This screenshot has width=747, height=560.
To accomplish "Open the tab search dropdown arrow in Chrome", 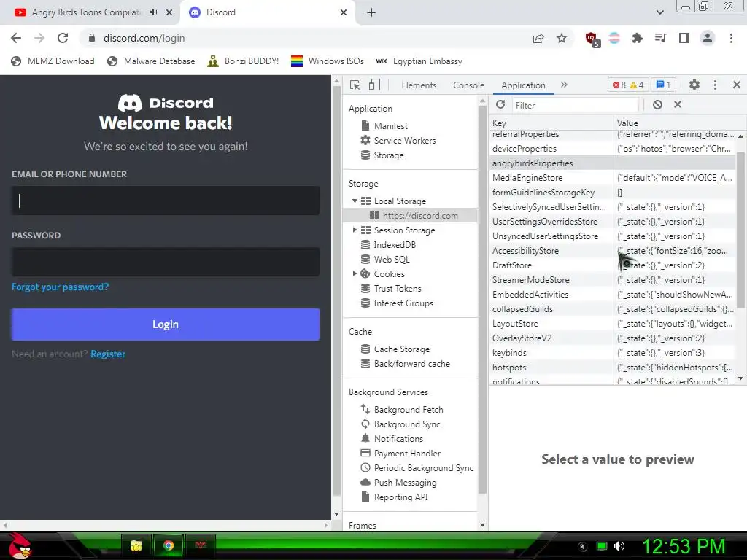I will pyautogui.click(x=659, y=12).
